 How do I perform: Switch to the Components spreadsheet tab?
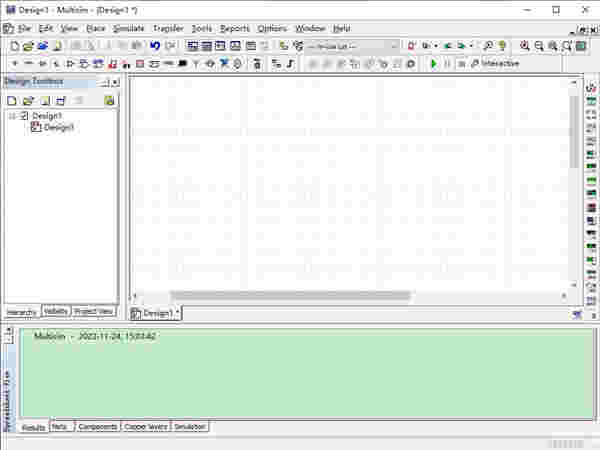pos(97,427)
